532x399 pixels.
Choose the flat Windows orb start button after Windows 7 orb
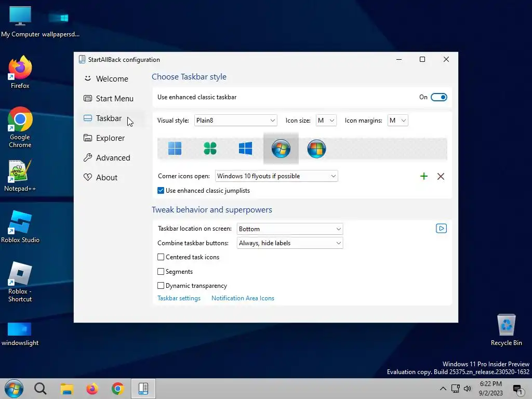316,149
